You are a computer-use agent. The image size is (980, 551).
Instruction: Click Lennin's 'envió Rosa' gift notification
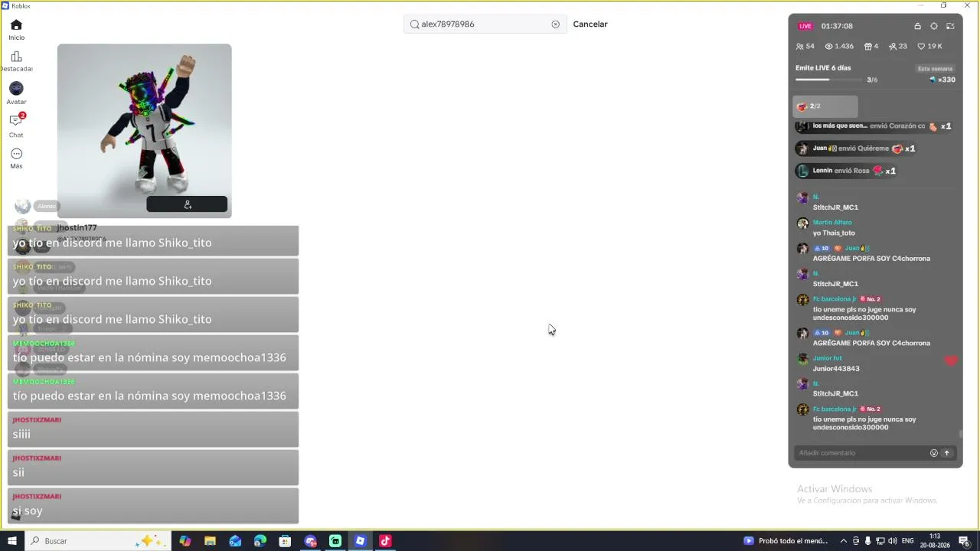click(846, 171)
